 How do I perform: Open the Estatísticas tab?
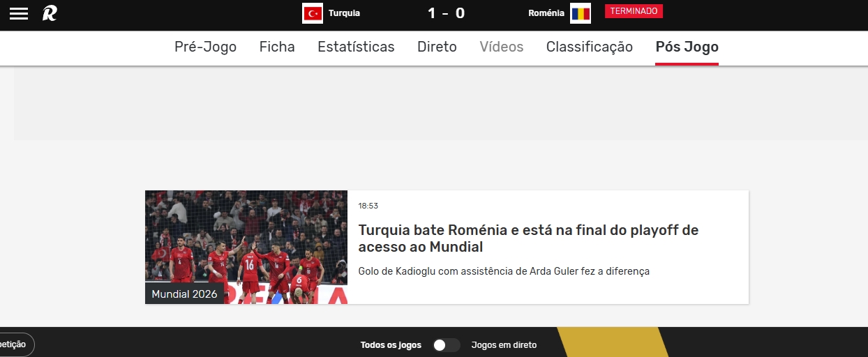[x=356, y=47]
